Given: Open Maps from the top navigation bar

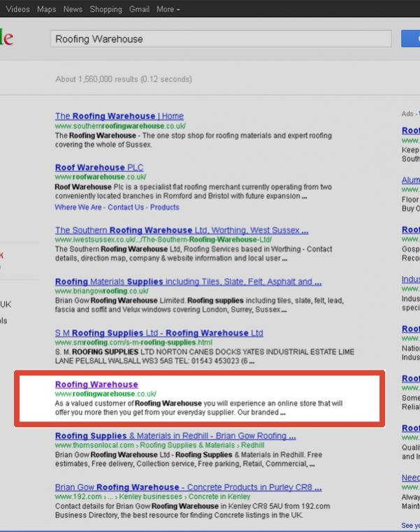Looking at the screenshot, I should 46,9.
